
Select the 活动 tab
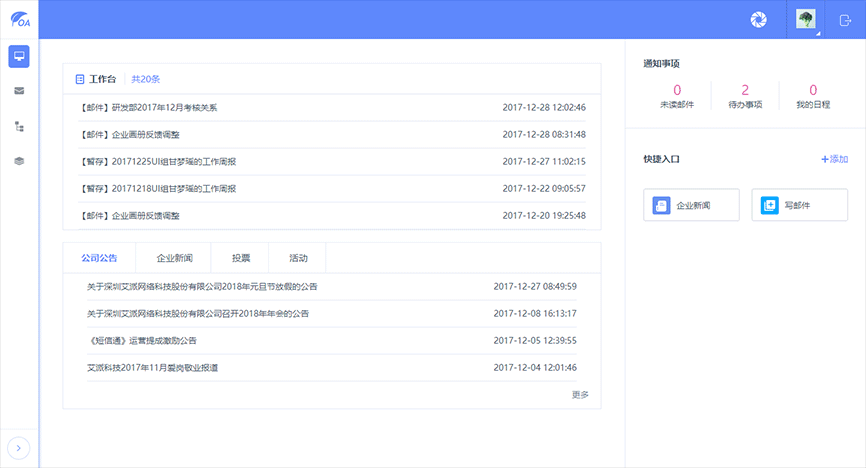[298, 258]
